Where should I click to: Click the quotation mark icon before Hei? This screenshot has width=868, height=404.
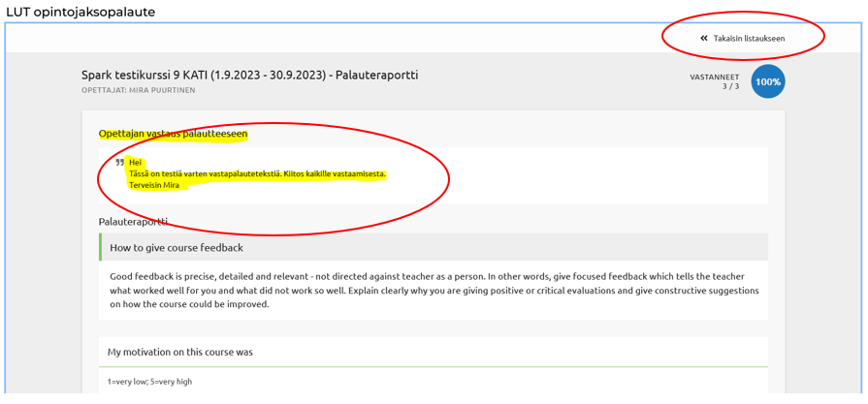(120, 163)
